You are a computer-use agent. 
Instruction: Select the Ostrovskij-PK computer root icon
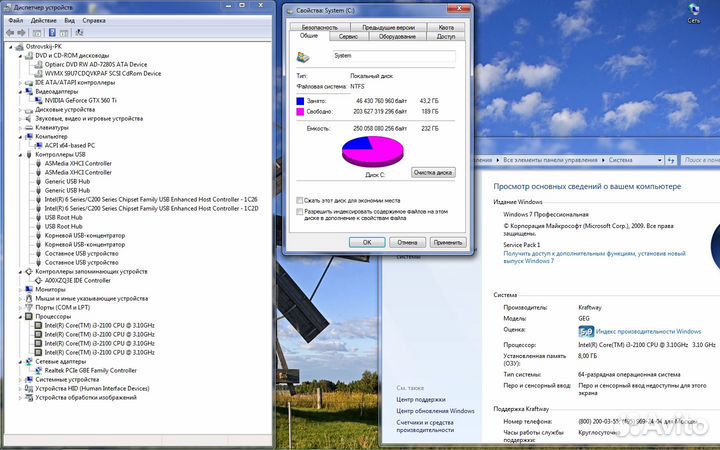click(x=19, y=46)
